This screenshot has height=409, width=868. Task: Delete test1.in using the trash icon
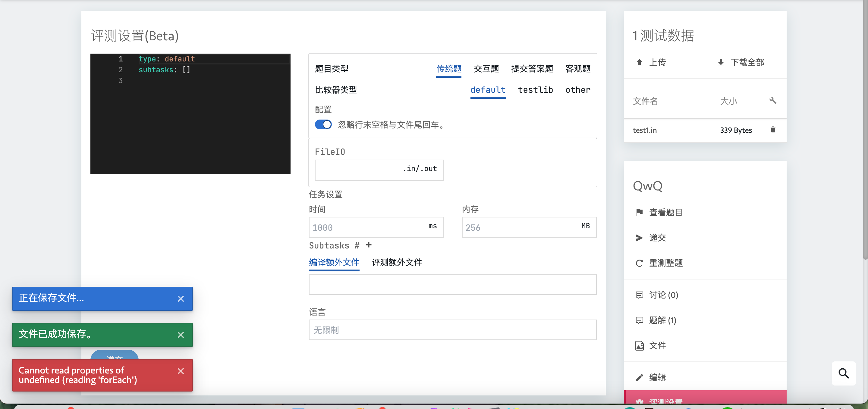(773, 129)
